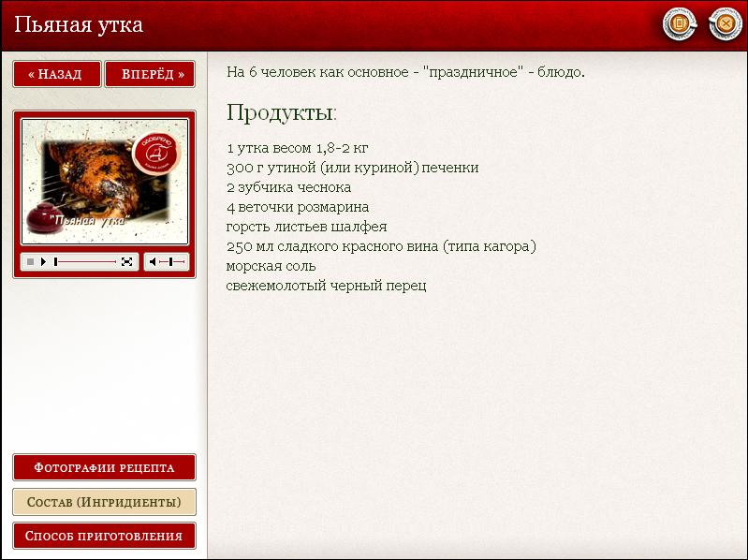The image size is (748, 560).
Task: Click the 'Продукты' heading
Action: 281,113
